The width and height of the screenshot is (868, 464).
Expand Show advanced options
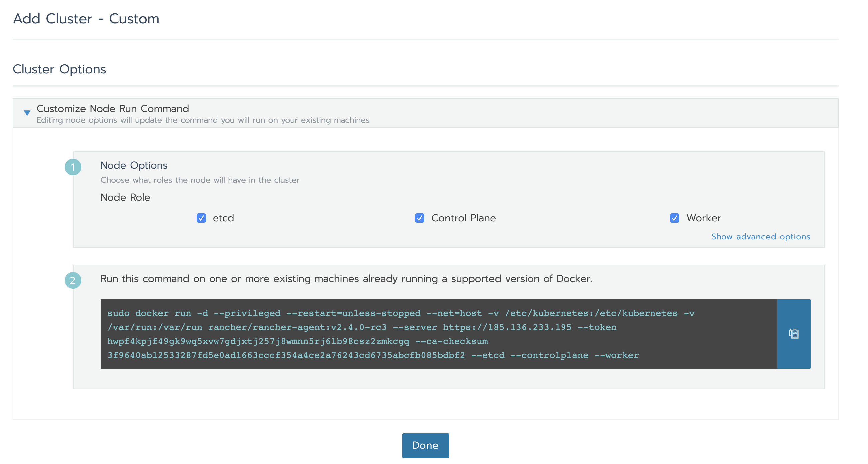(760, 237)
